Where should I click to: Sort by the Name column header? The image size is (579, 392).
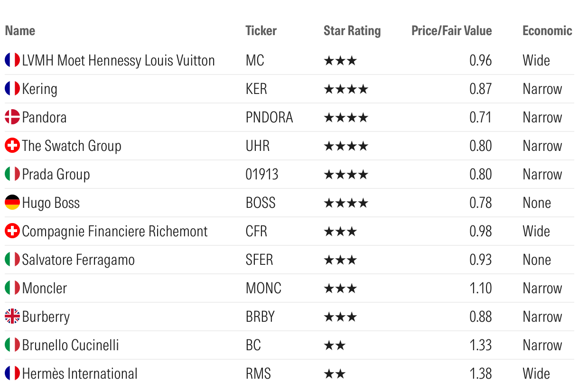click(20, 31)
